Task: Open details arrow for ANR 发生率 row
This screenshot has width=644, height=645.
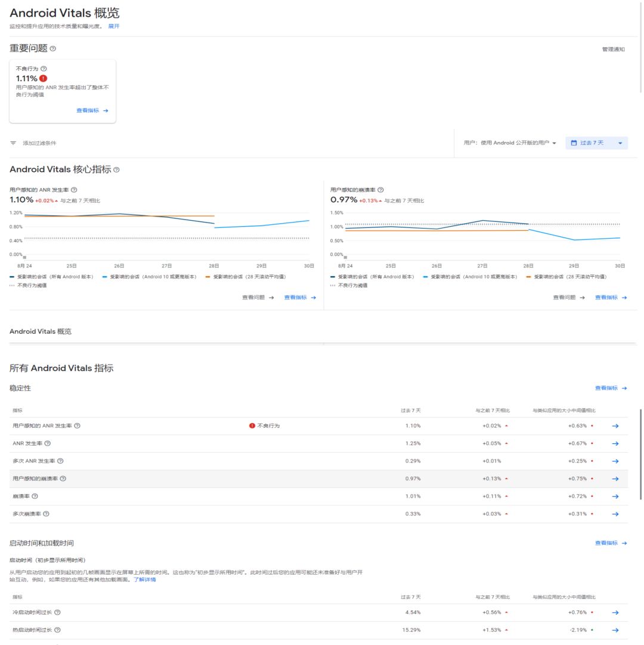Action: click(615, 443)
